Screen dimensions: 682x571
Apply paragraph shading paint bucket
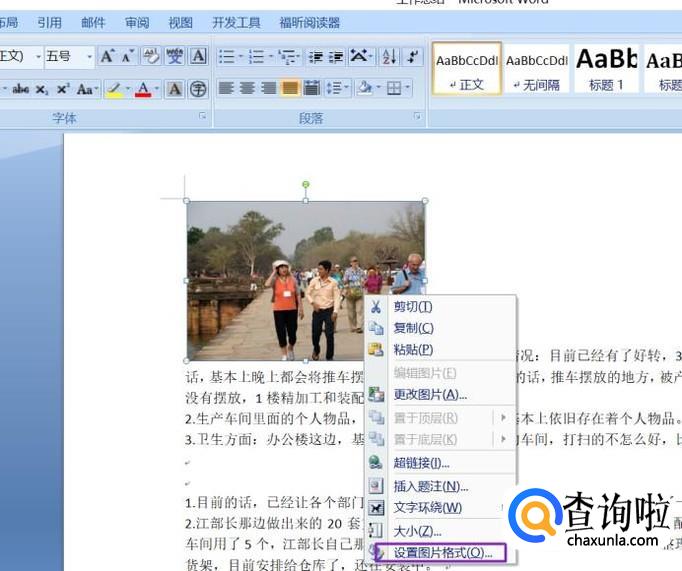(364, 88)
